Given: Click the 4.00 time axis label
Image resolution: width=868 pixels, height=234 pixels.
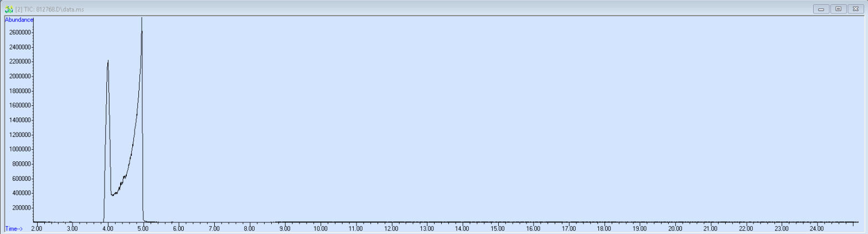Looking at the screenshot, I should click(107, 228).
